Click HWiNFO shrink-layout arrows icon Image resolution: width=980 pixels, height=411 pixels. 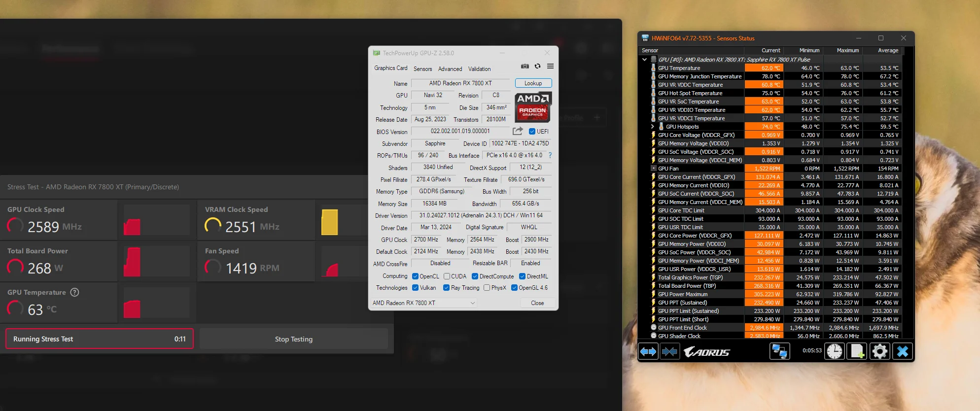click(x=670, y=351)
